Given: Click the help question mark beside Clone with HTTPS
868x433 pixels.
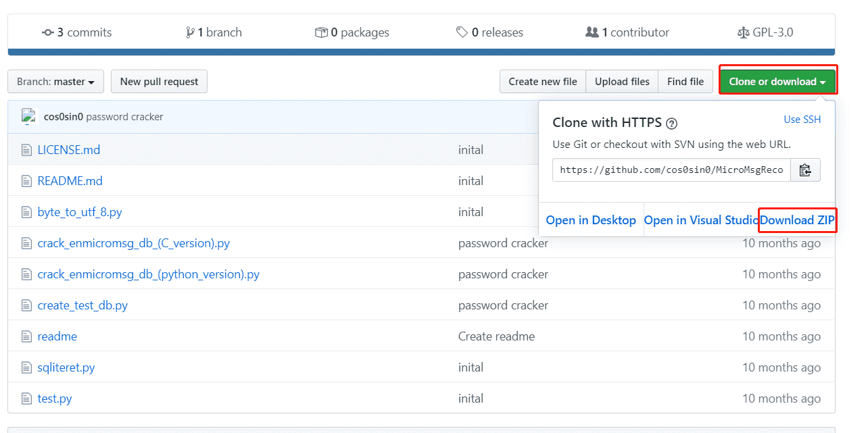Looking at the screenshot, I should pyautogui.click(x=671, y=124).
